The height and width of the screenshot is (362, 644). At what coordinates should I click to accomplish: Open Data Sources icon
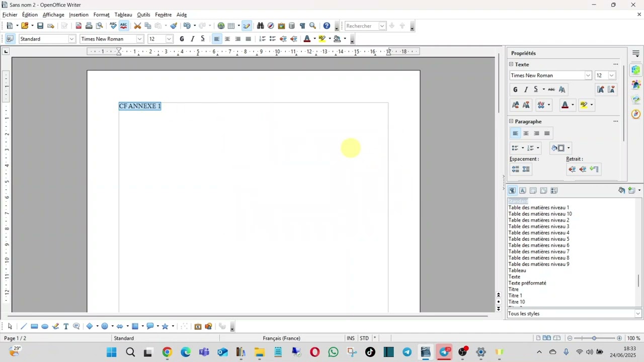[292, 26]
